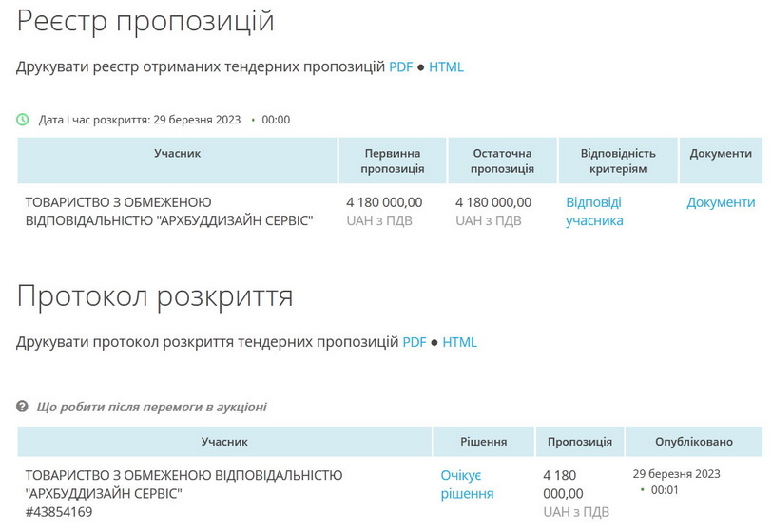Screen dimensions: 772x532
Task: Click the 'Опубліковано' column header
Action: 694,442
